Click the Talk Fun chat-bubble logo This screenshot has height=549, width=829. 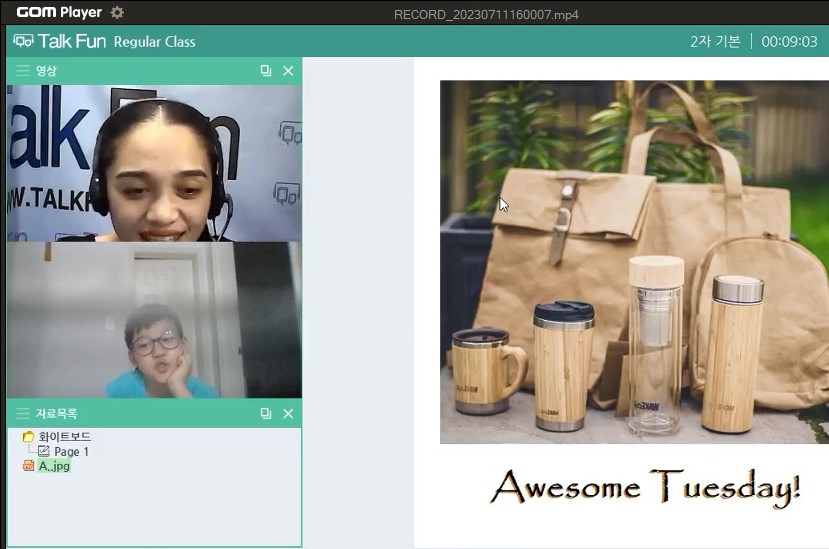[x=23, y=42]
